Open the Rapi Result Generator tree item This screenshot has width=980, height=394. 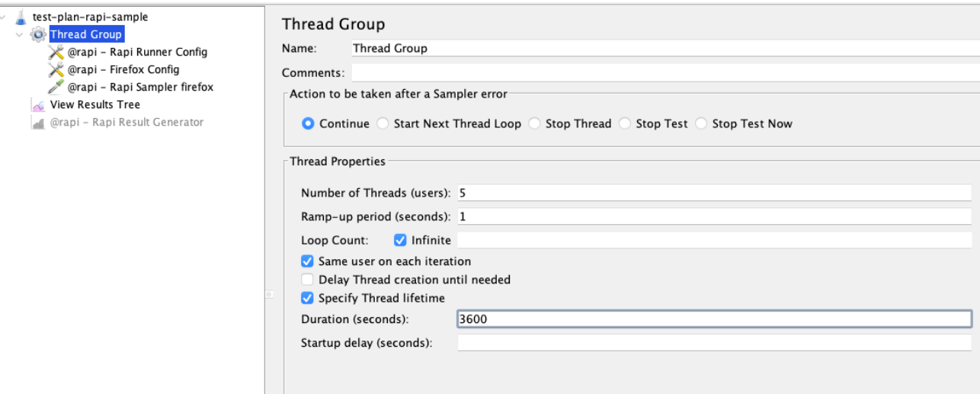[x=127, y=122]
